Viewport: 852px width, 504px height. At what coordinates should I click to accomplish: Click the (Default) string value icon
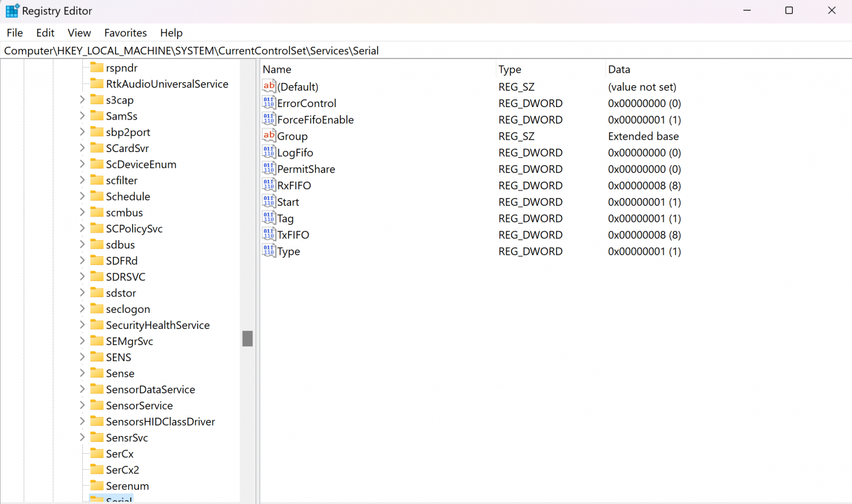[x=269, y=86]
